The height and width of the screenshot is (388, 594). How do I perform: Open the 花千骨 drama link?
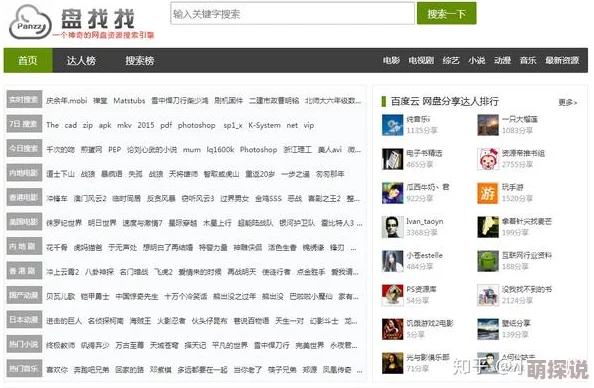(56, 248)
